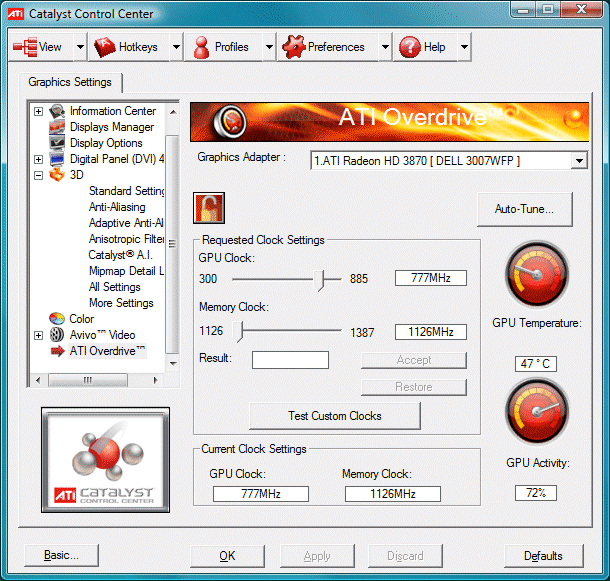Click the OK button
Viewport: 610px width, 581px height.
[x=227, y=556]
